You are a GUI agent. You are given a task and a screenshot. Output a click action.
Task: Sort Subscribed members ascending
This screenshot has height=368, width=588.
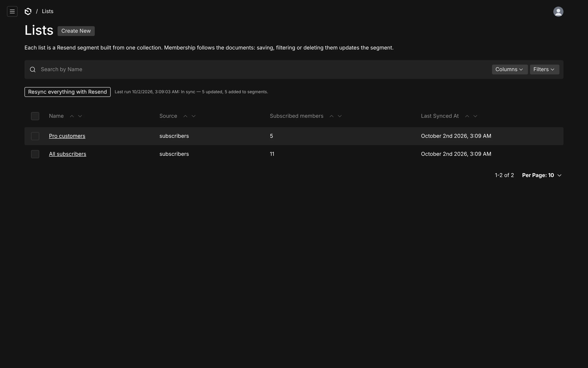(x=331, y=116)
